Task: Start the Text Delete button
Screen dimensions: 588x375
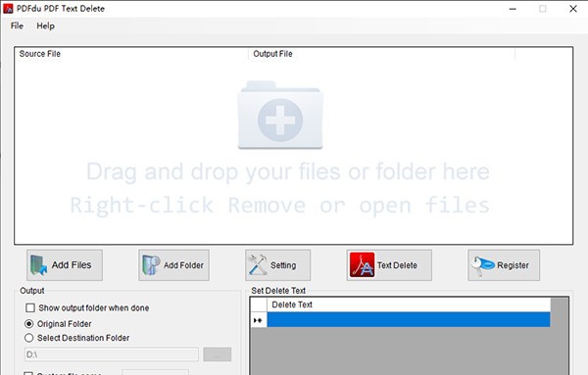Action: [x=389, y=265]
